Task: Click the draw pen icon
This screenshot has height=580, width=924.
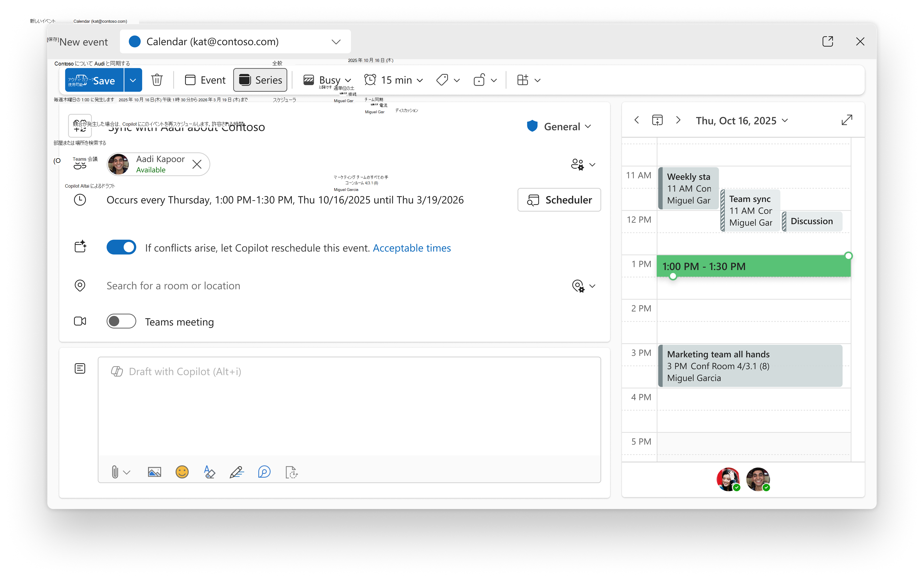Action: point(237,472)
